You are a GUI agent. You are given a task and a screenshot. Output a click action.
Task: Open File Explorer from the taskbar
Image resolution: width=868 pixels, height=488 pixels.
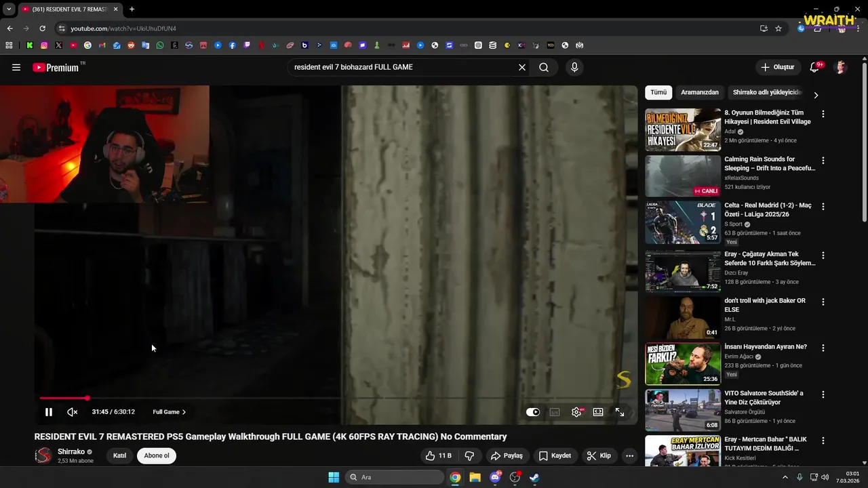[x=475, y=477]
